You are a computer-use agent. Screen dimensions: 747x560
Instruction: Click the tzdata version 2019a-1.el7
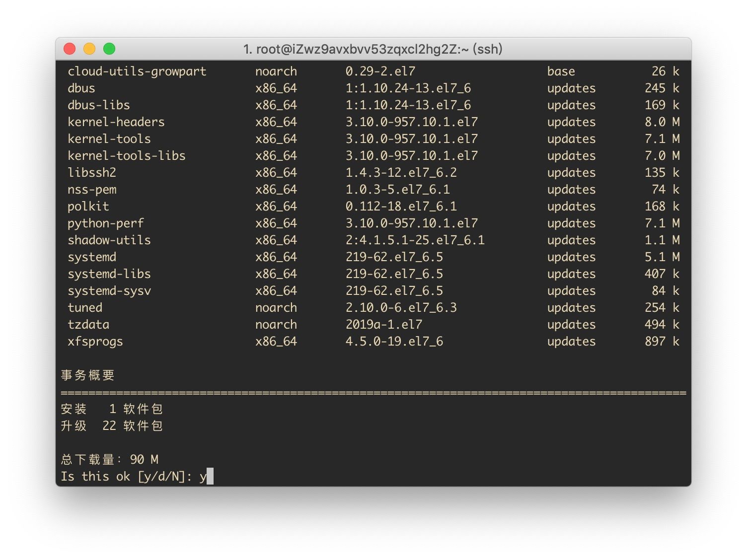384,325
